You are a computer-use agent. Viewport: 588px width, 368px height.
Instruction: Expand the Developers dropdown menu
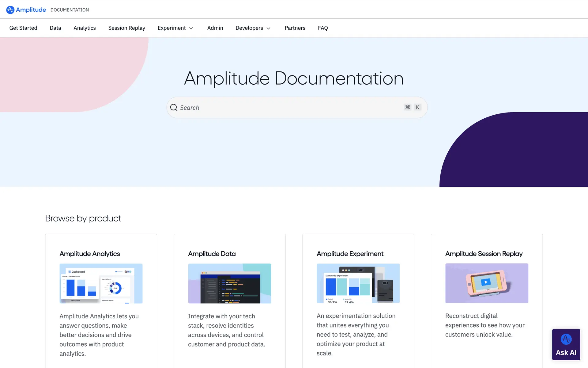click(253, 28)
